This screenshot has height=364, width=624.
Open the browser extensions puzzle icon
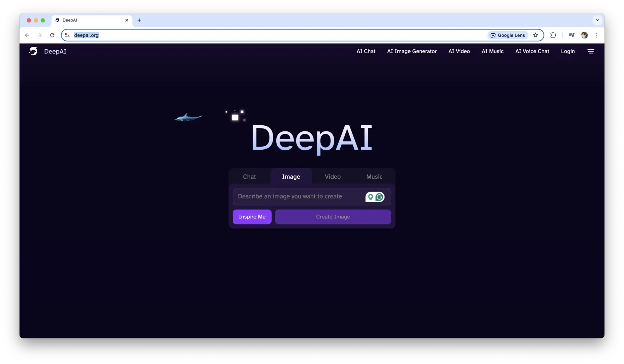coord(554,35)
